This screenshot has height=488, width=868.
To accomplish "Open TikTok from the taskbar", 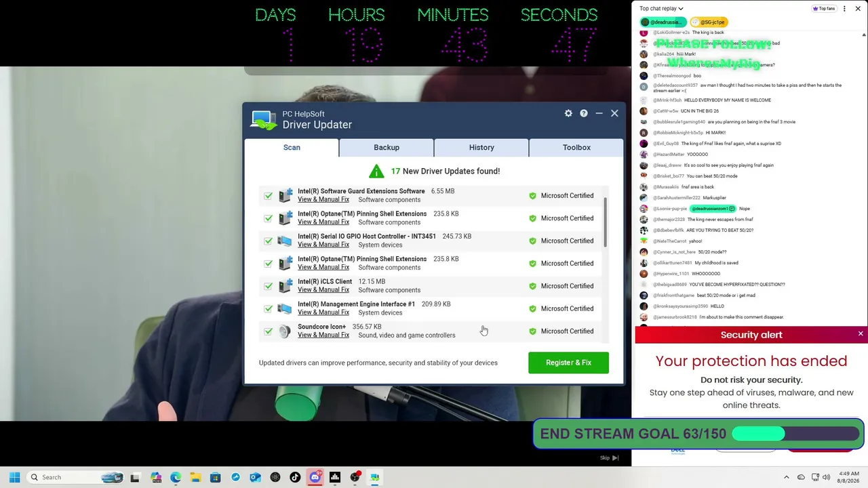I will pyautogui.click(x=295, y=477).
